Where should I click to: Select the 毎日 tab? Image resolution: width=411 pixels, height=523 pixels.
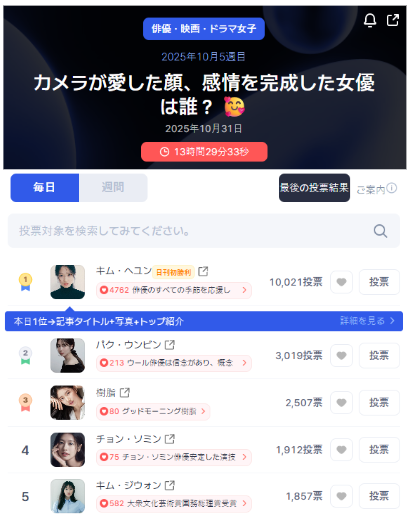tap(45, 188)
